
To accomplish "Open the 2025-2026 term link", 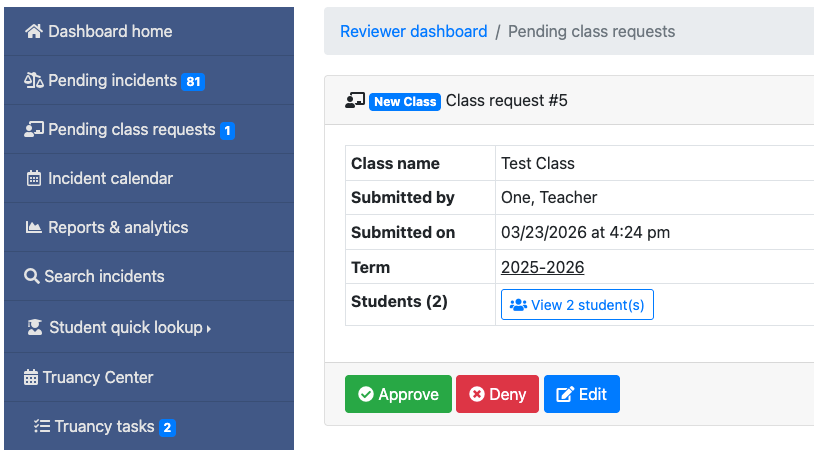I will 542,267.
